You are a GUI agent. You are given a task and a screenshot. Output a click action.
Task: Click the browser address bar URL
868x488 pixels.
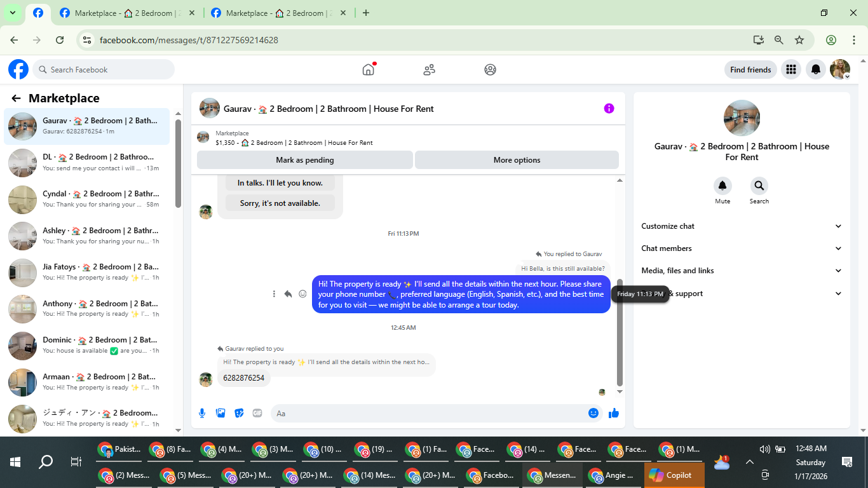(x=189, y=40)
